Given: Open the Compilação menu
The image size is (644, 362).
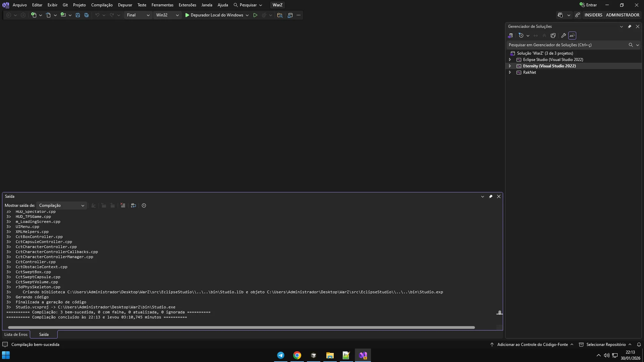Looking at the screenshot, I should (102, 5).
